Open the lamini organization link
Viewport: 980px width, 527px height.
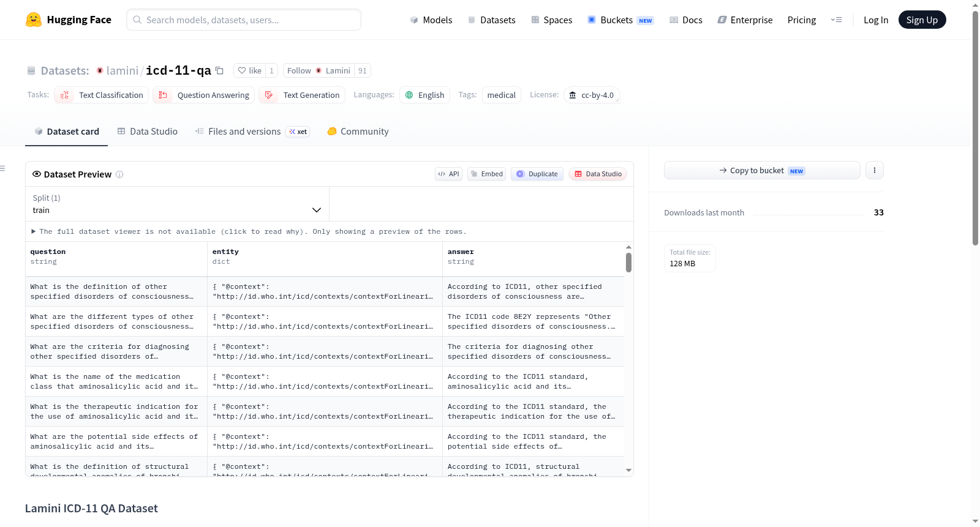(x=123, y=70)
